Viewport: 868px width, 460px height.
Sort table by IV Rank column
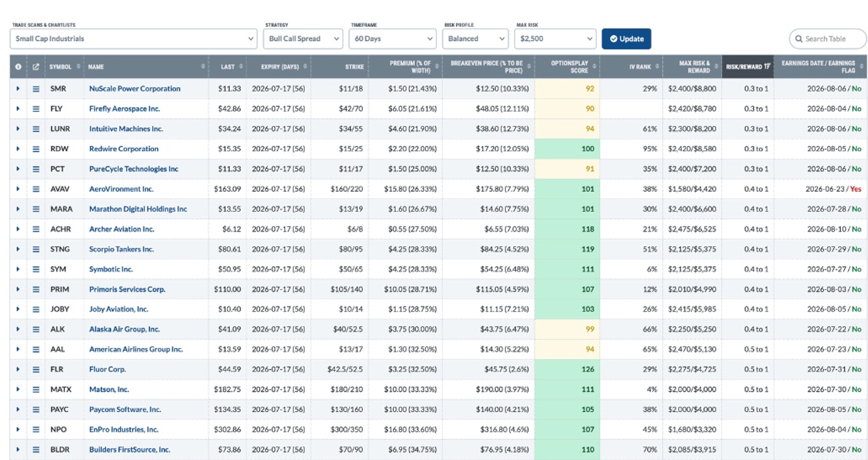(631, 67)
